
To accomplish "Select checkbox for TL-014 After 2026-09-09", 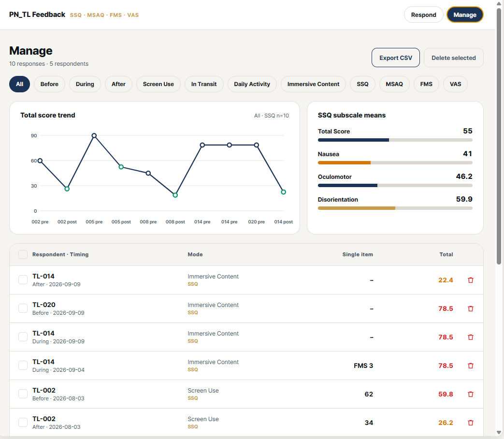I will (x=23, y=280).
